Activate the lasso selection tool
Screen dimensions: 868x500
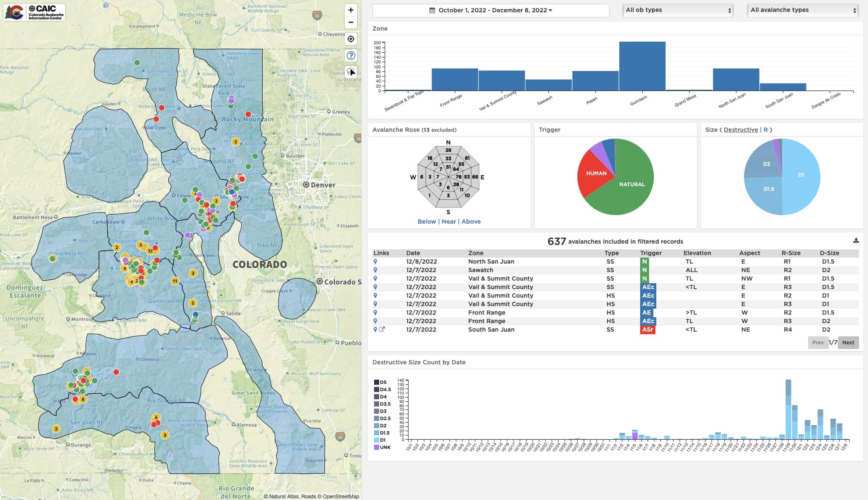(351, 71)
